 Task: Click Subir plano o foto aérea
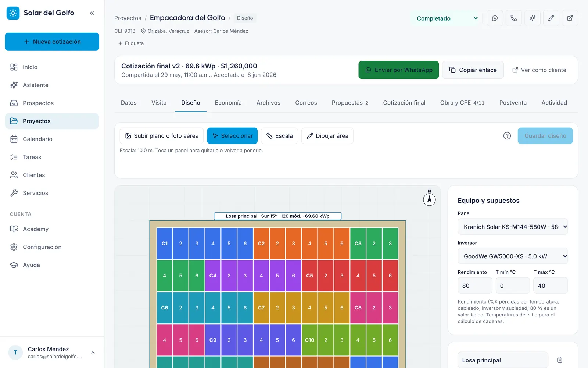tap(162, 136)
